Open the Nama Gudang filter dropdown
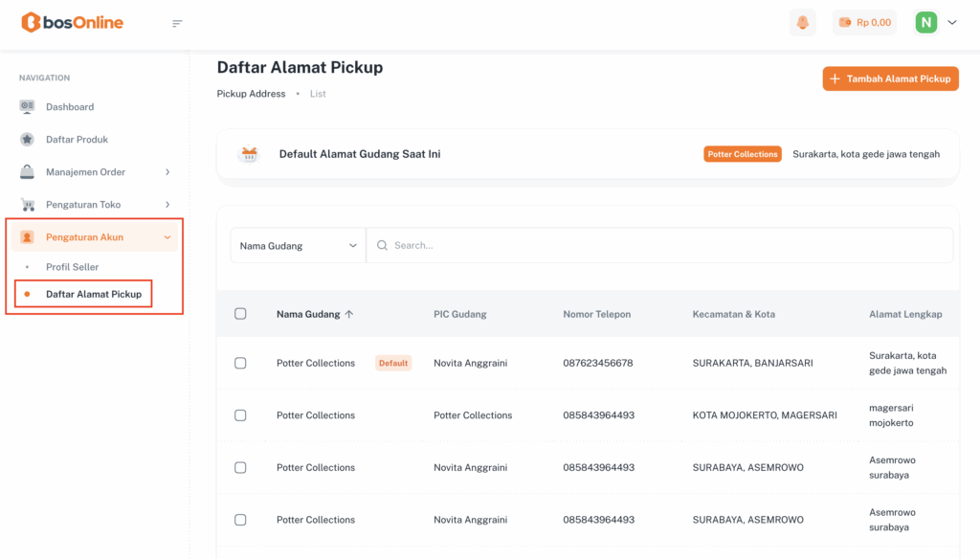The image size is (980, 559). pyautogui.click(x=298, y=246)
